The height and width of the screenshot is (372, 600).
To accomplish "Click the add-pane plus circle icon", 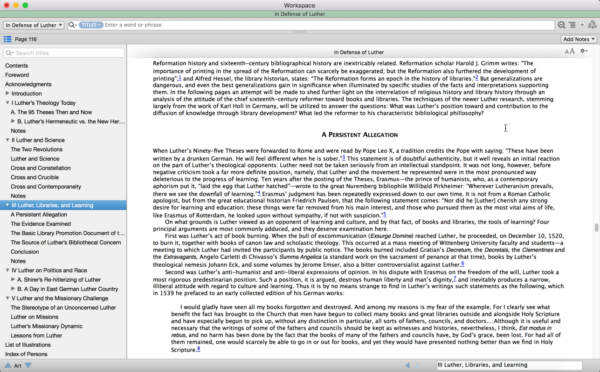I will point(582,25).
